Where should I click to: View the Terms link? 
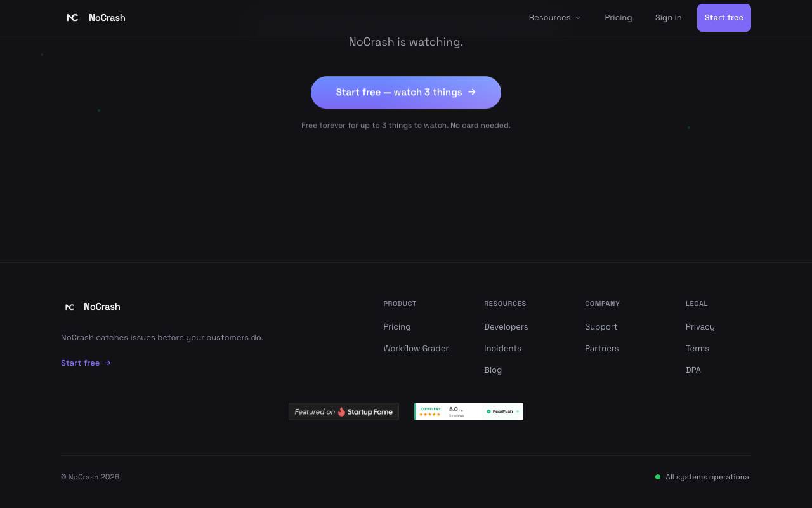698,349
